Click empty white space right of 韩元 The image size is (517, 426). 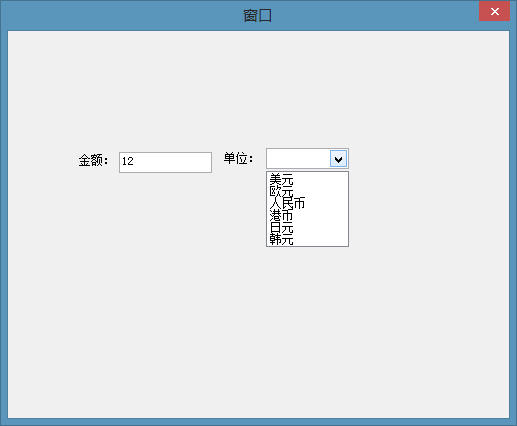(320, 239)
